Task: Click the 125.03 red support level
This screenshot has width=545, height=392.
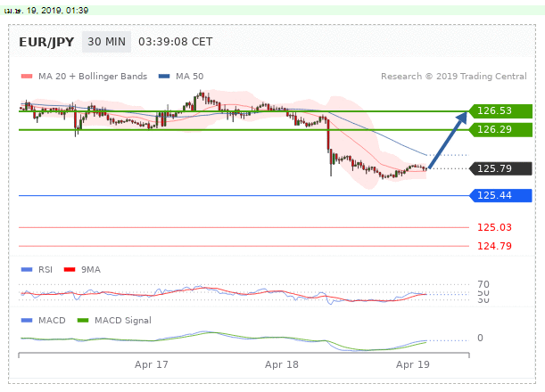Action: [x=493, y=227]
